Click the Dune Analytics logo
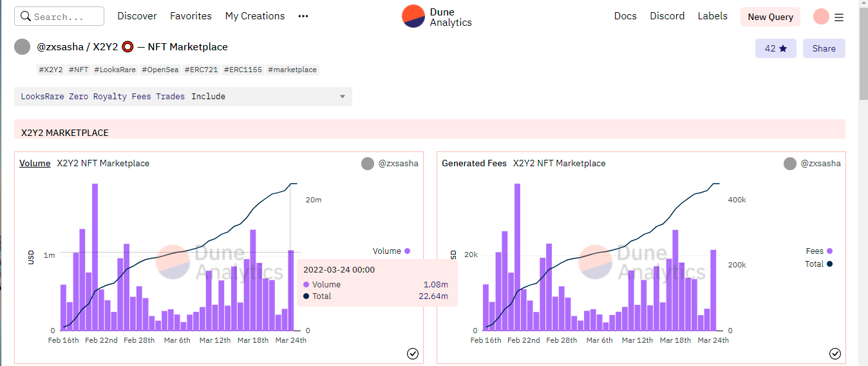 [437, 17]
